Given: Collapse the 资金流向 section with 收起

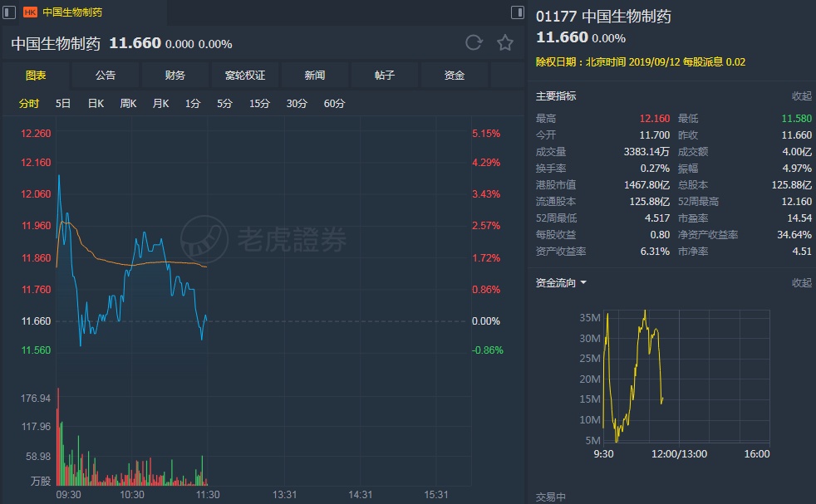Looking at the screenshot, I should click(x=801, y=283).
